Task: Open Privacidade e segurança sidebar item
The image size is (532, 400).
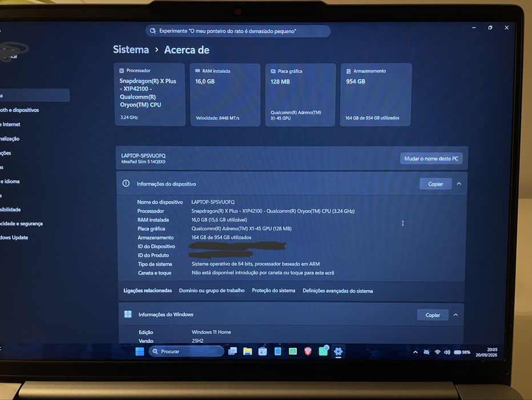Action: point(21,223)
